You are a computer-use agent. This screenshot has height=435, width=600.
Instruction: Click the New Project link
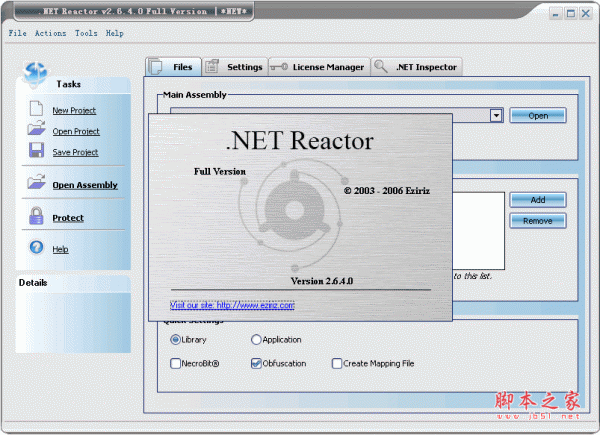(74, 111)
